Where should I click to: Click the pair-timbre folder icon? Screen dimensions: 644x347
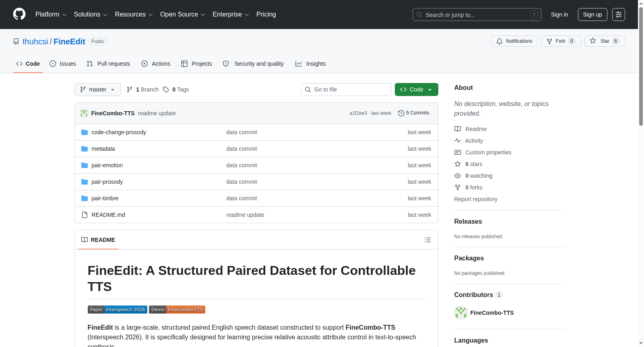(85, 198)
